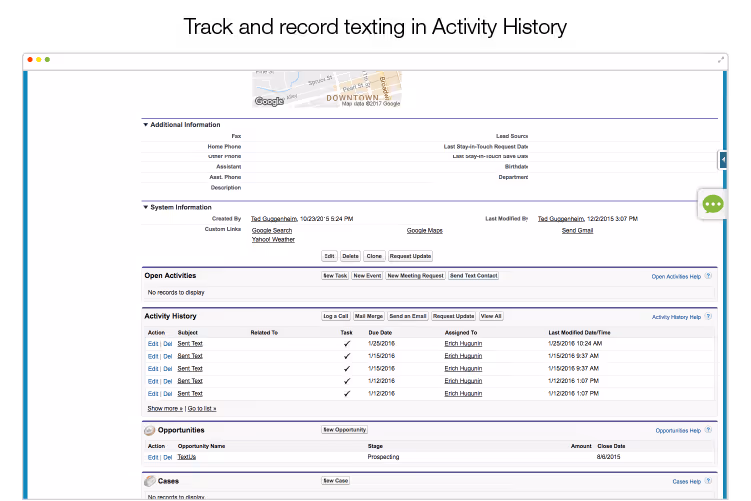Expand the collapsed sidebar arrow tab
Viewport: 751px width, 501px height.
[x=723, y=159]
